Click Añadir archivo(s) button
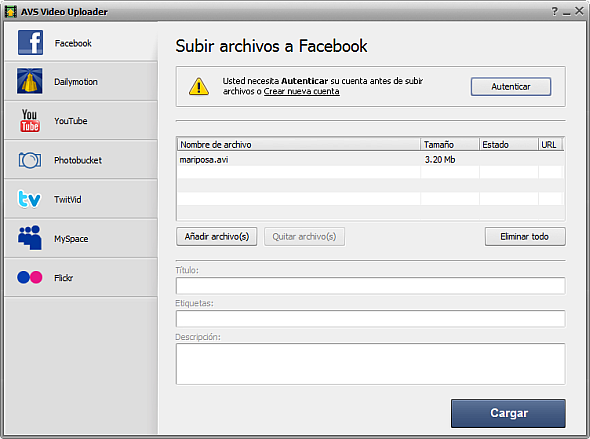 tap(217, 237)
